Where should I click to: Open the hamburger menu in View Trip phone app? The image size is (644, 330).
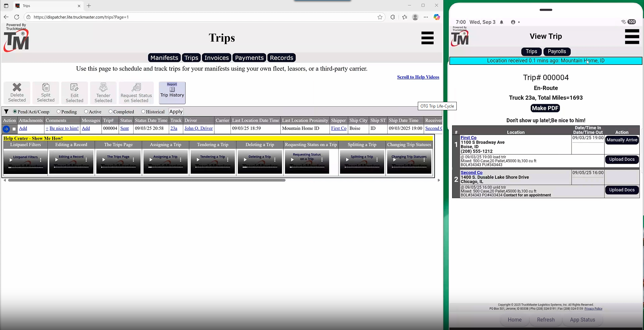point(632,36)
